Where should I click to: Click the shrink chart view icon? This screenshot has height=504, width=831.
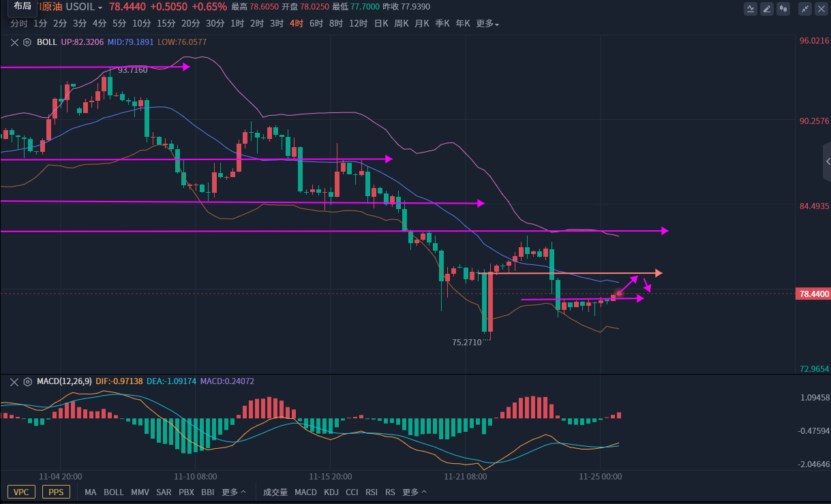click(805, 9)
